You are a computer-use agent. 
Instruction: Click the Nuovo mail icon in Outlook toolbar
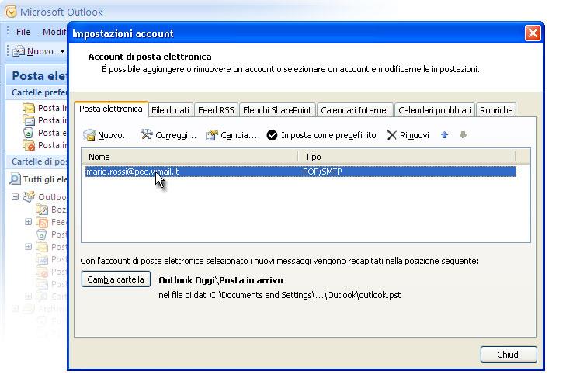19,51
